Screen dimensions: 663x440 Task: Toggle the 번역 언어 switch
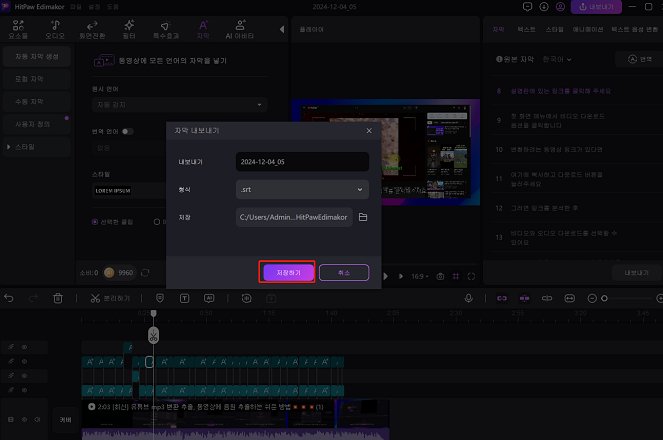coord(128,131)
